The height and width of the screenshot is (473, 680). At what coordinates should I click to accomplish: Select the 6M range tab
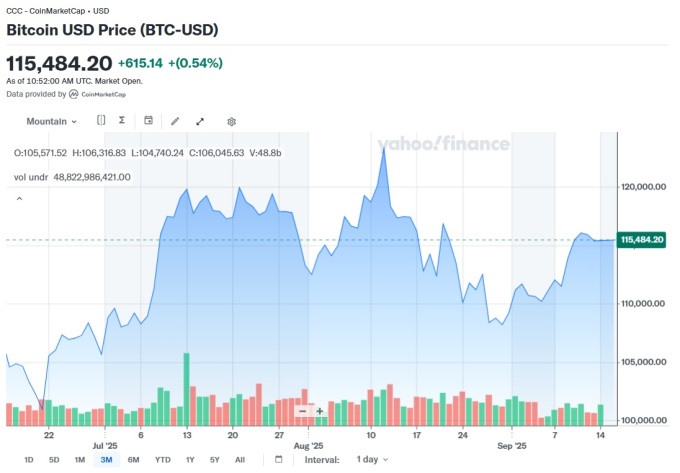[x=133, y=460]
